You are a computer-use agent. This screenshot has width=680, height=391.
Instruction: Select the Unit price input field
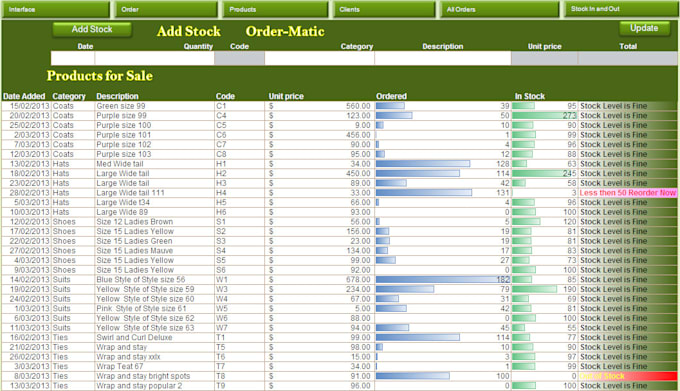(544, 58)
